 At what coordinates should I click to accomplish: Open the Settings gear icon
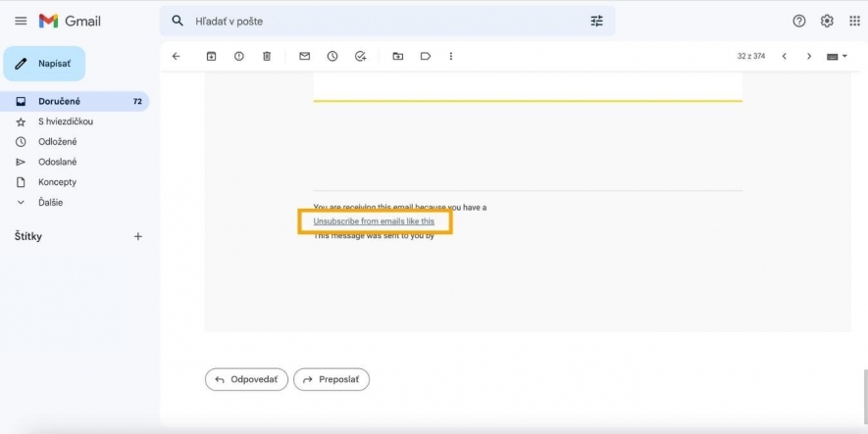pos(827,21)
